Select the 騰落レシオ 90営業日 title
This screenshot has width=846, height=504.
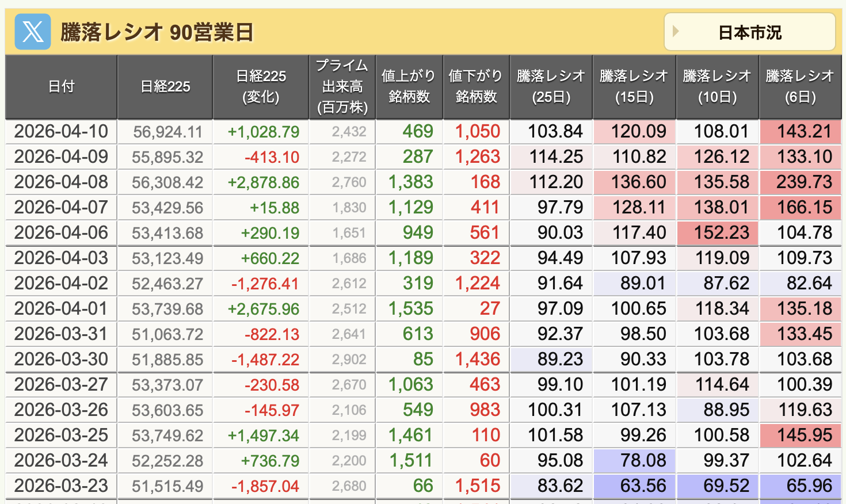pyautogui.click(x=157, y=32)
